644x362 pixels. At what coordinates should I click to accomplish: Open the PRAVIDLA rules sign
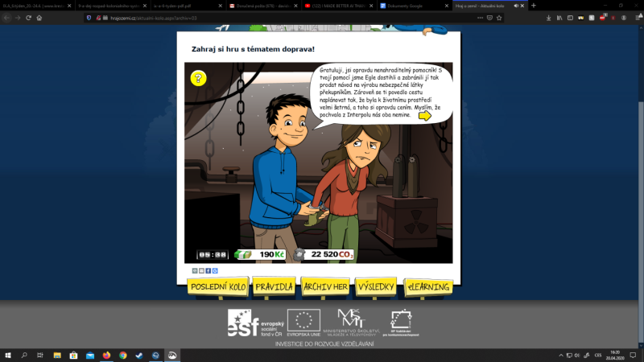(x=274, y=286)
